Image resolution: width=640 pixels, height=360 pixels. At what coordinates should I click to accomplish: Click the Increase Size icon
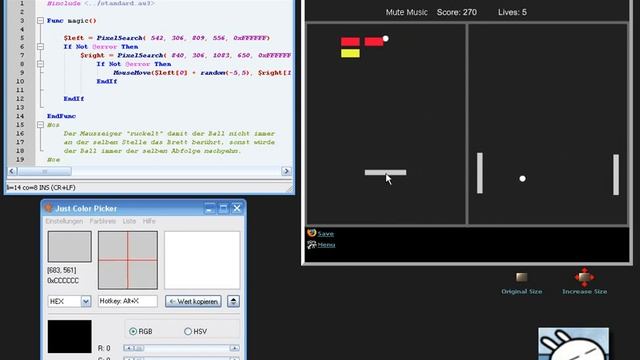[584, 277]
